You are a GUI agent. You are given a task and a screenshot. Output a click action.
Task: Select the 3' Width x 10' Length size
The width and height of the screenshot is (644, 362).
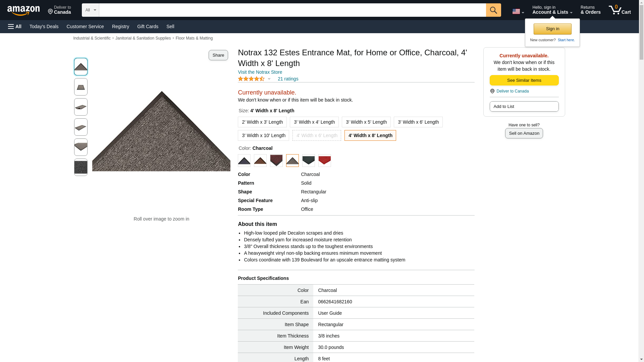(263, 135)
